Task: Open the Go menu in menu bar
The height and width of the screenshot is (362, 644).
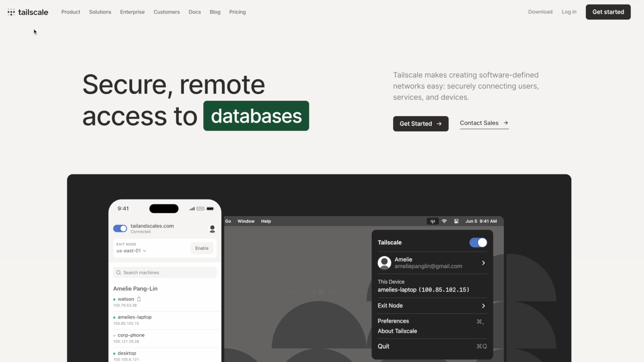Action: coord(228,221)
